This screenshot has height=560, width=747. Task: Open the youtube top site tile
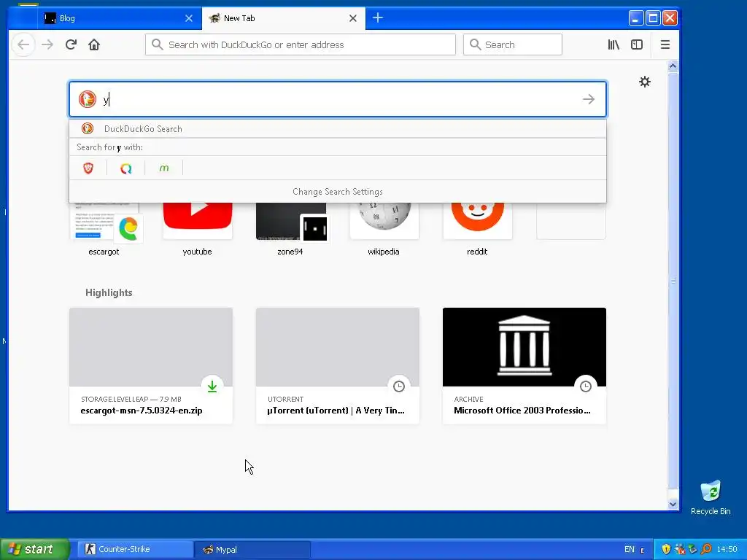pos(197,228)
